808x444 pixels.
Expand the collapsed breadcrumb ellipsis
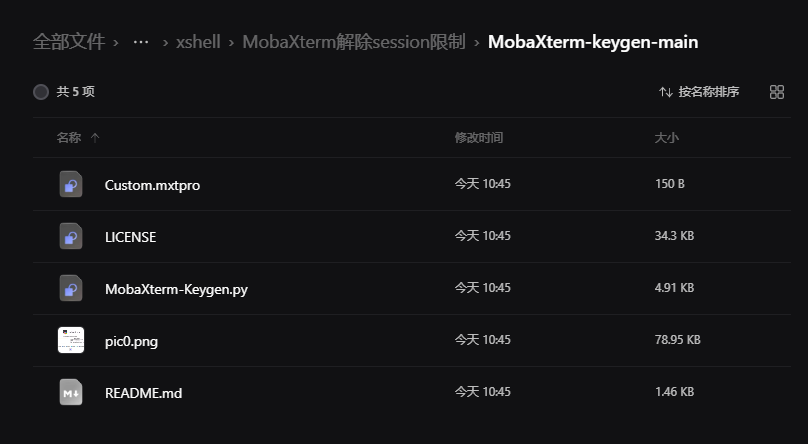141,42
